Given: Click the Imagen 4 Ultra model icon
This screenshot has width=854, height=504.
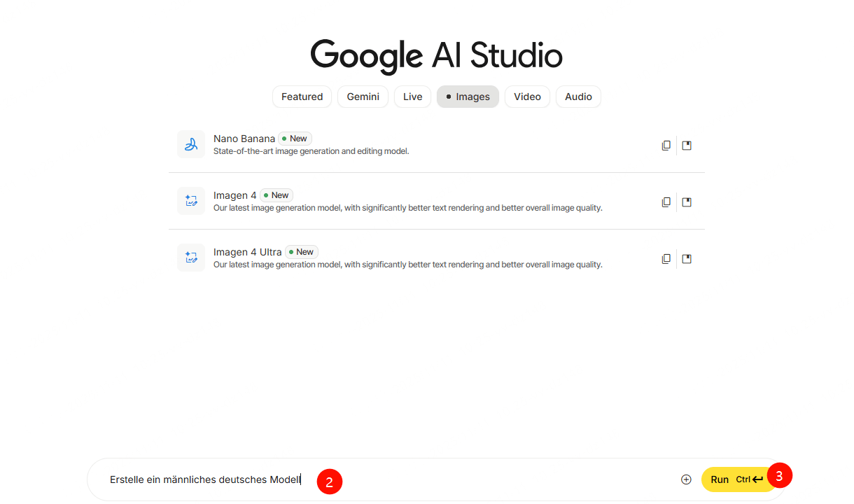Looking at the screenshot, I should [191, 258].
